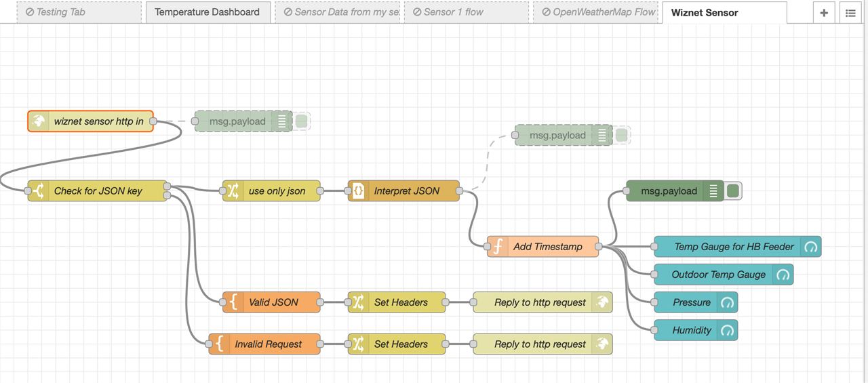The height and width of the screenshot is (383, 868).
Task: Open the disabled OpenWeatherMap Flow tab
Action: coord(595,12)
